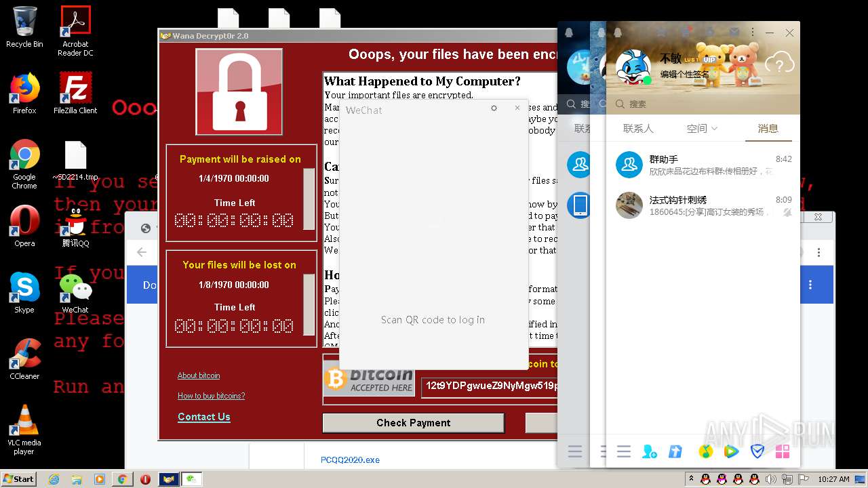Open 腾讯QQ desktop shortcut
This screenshot has height=488, width=868.
tap(75, 226)
